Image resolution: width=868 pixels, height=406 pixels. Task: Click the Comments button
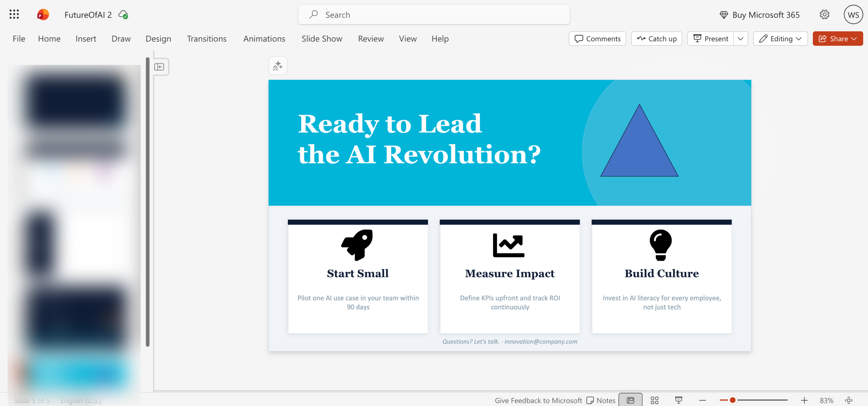point(597,39)
